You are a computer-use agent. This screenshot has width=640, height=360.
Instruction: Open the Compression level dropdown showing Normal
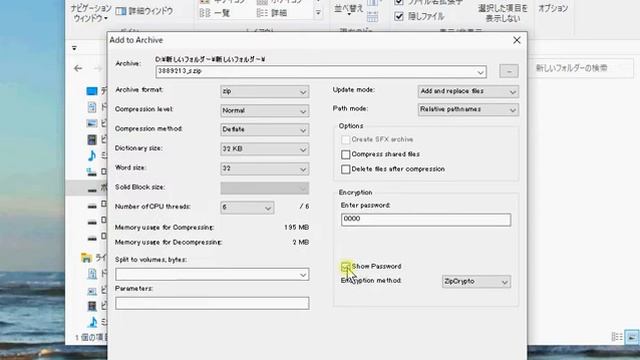coord(264,111)
